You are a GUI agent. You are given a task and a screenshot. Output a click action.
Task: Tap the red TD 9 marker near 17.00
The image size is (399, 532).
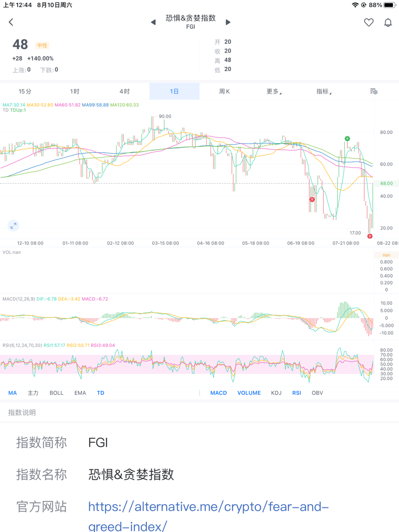[370, 236]
